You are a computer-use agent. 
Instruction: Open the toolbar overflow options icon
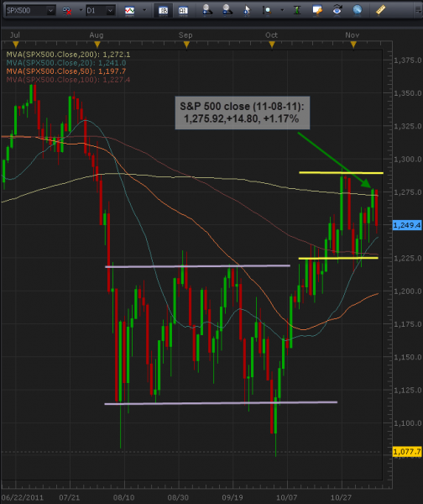418,10
